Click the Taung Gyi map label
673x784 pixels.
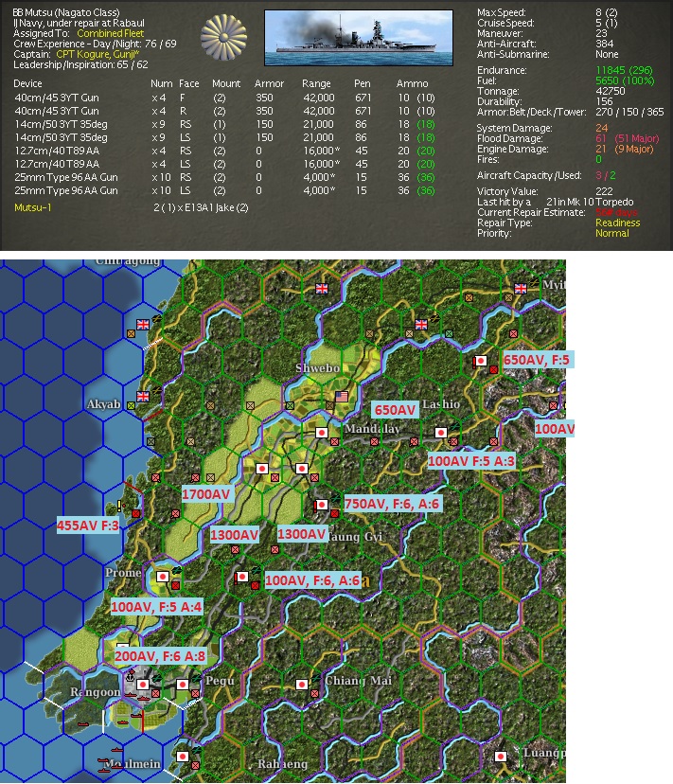[355, 537]
